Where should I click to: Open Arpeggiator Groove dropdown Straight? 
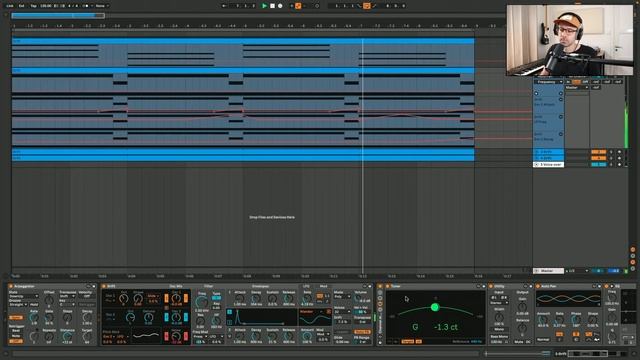click(18, 304)
